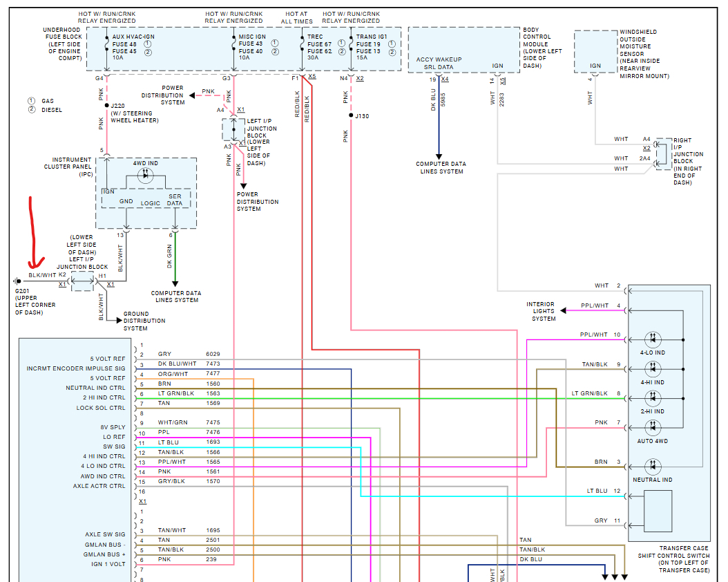Click the Body Control Module label

542,48
